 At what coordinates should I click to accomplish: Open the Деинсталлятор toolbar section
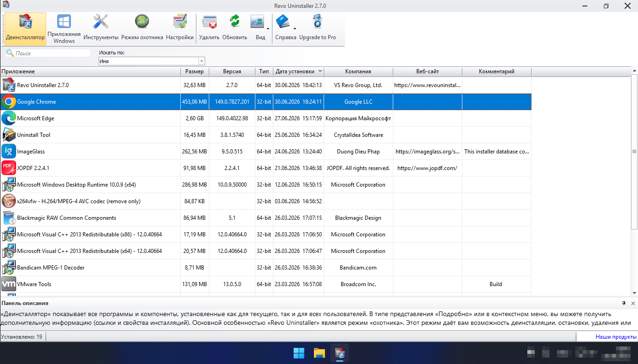25,29
